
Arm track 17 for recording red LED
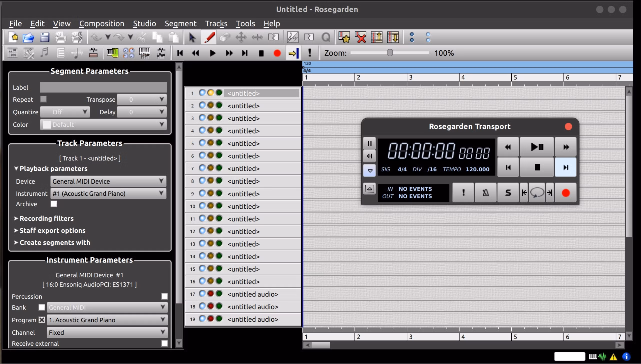[x=211, y=293]
